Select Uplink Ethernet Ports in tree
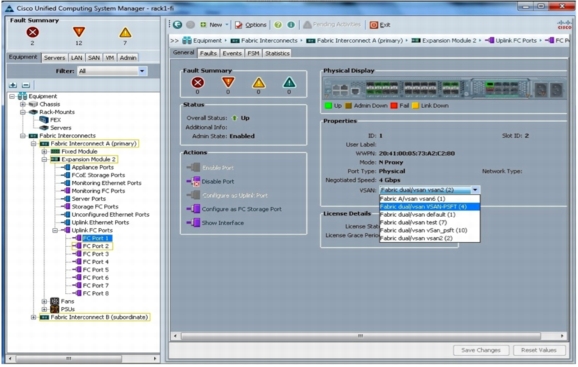The width and height of the screenshot is (578, 367). (x=100, y=222)
